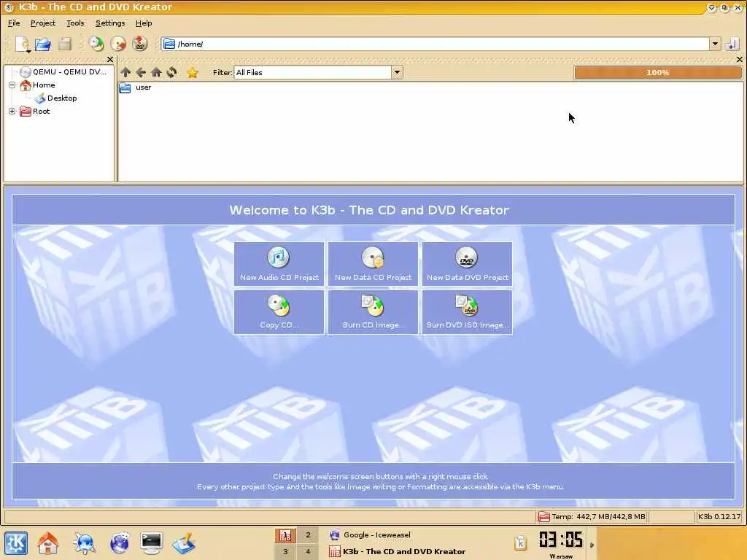Launch the text editor pencil icon

coord(184,542)
